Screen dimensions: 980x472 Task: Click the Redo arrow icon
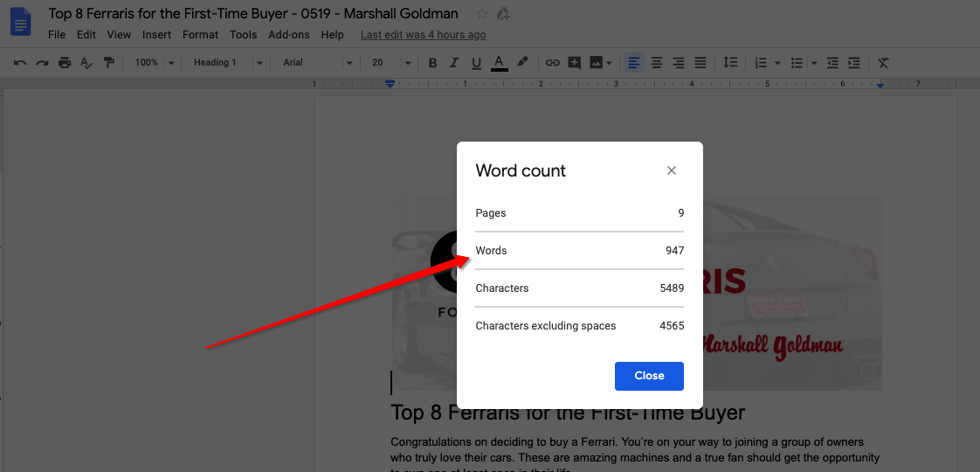[x=42, y=63]
